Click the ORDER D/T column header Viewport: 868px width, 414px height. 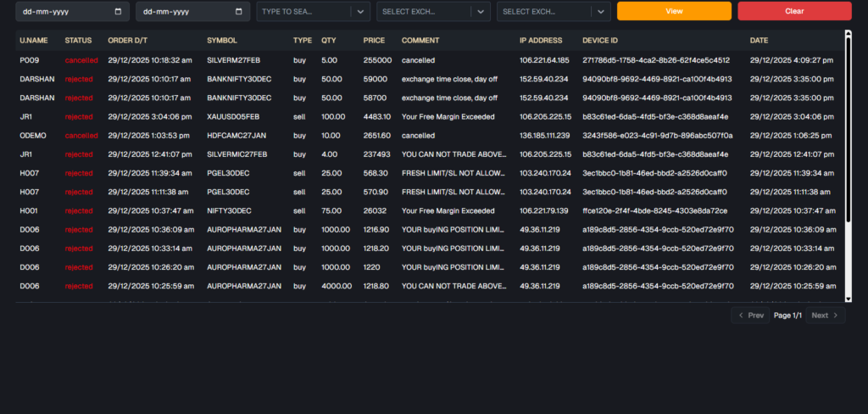127,41
